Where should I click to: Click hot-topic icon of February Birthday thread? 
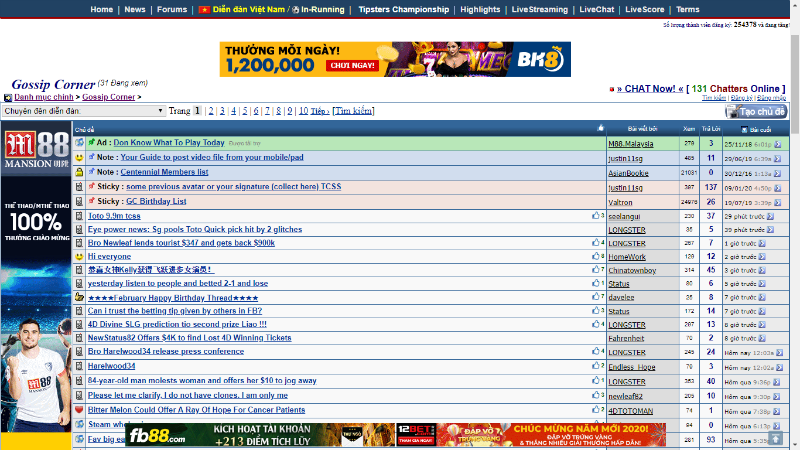click(79, 297)
